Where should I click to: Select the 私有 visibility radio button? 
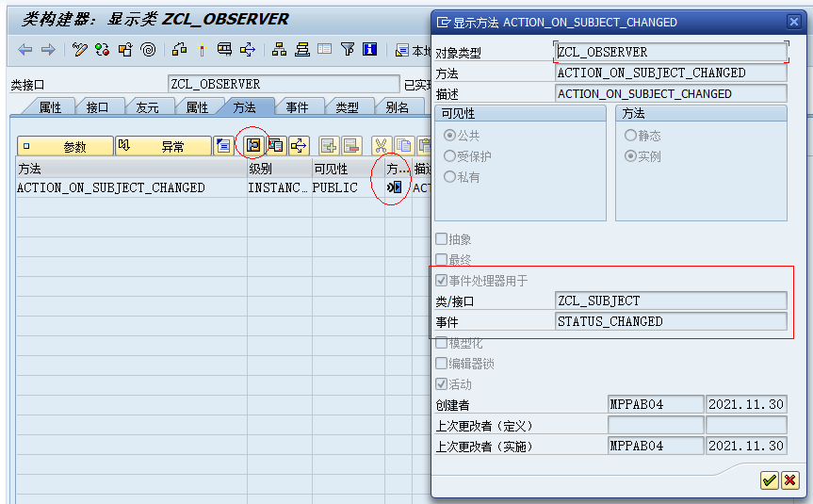coord(449,177)
